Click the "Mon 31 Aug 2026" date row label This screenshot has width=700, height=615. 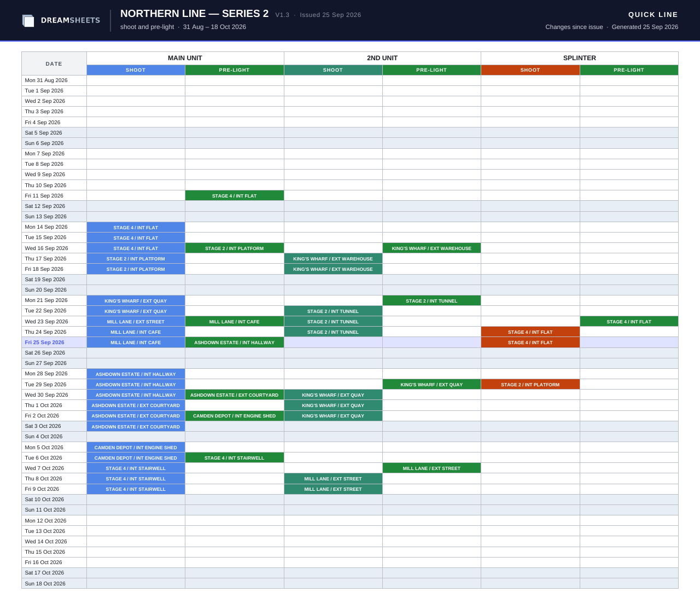pyautogui.click(x=46, y=80)
